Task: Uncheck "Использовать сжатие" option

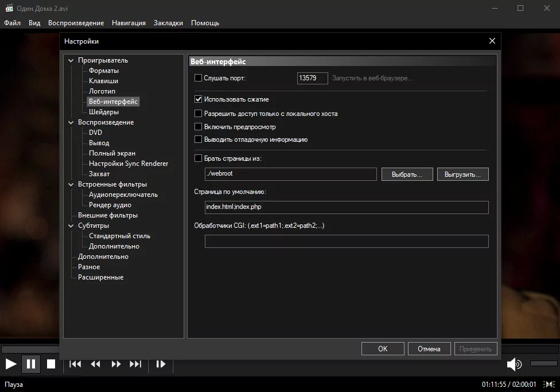Action: [x=199, y=99]
